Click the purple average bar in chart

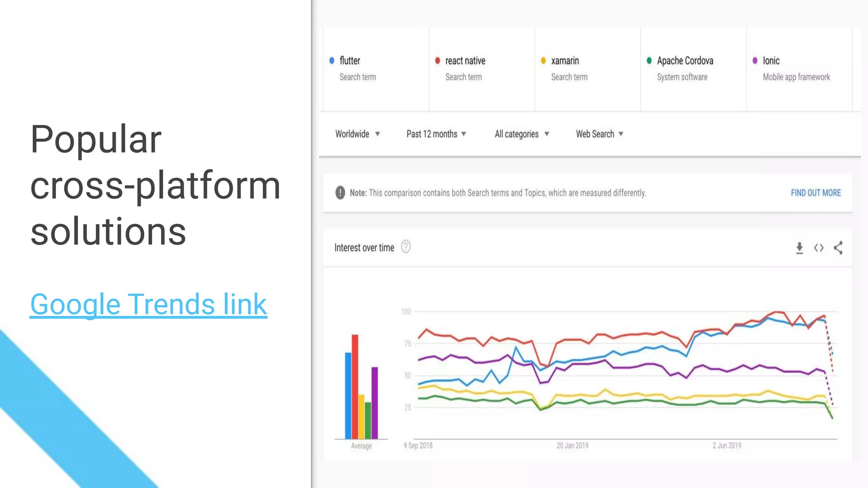click(375, 402)
